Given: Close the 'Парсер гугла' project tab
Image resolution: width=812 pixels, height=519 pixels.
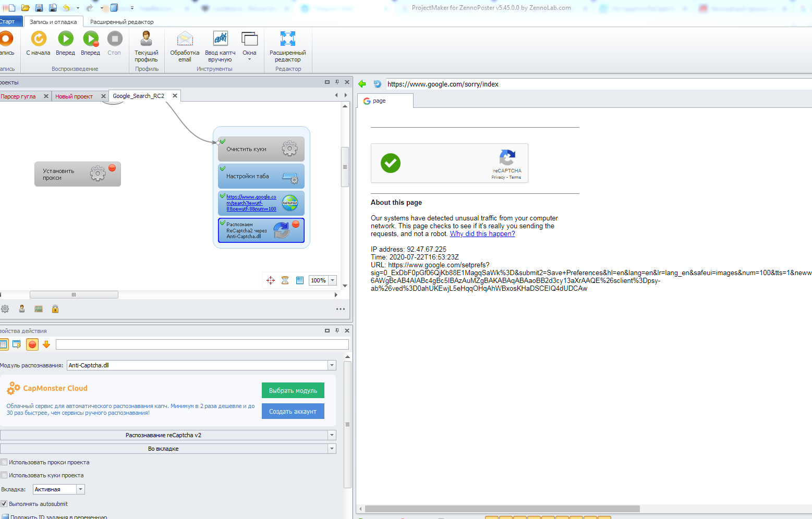Looking at the screenshot, I should (x=46, y=96).
